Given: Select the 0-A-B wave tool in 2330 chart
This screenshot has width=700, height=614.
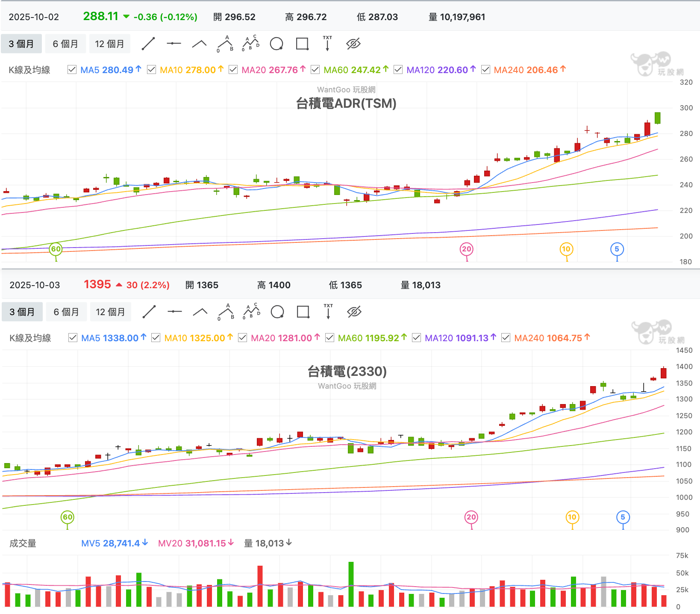Looking at the screenshot, I should tap(226, 312).
